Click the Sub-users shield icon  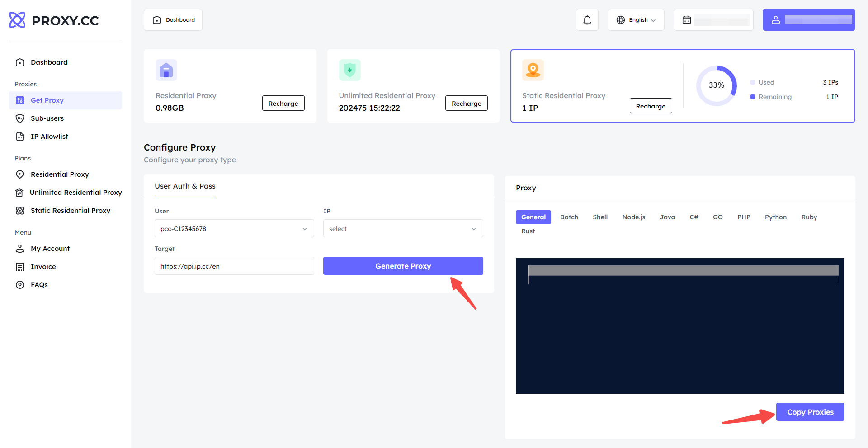coord(20,118)
